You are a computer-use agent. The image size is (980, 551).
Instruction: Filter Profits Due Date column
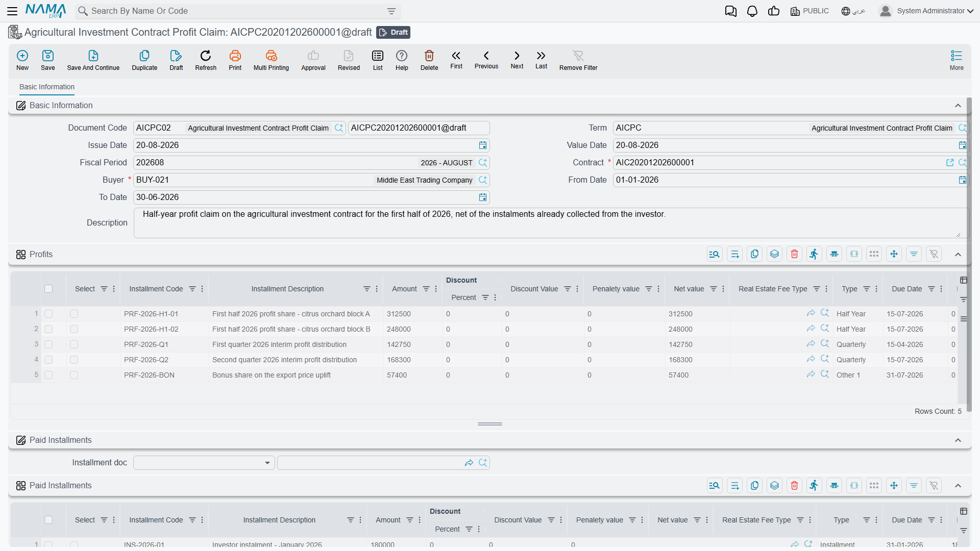coord(932,289)
